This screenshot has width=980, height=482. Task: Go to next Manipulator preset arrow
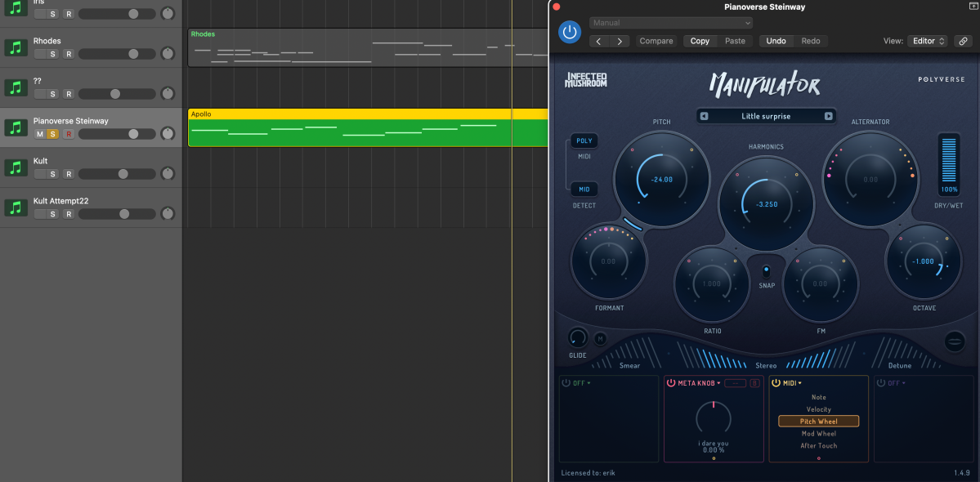click(828, 116)
